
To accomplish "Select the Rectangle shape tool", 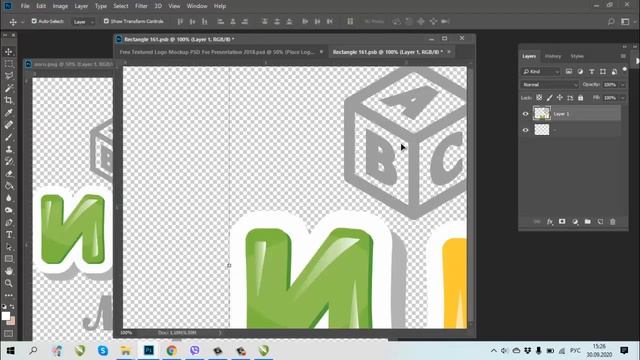I will pos(9,259).
